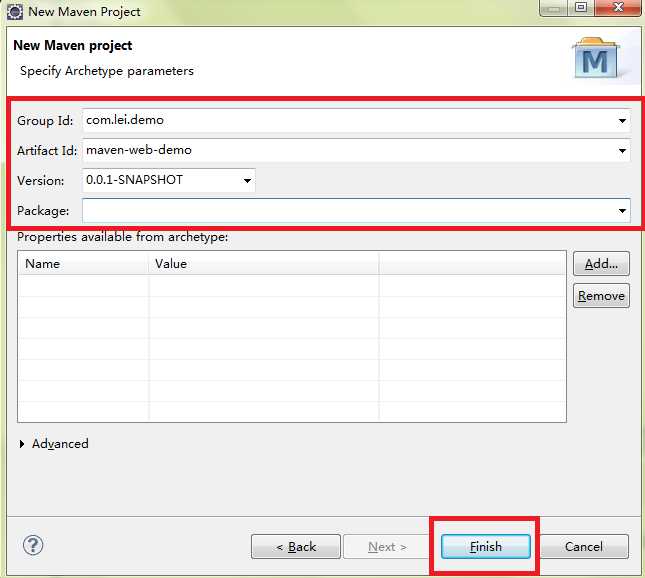Viewport: 645px width, 578px height.
Task: Open the Package dropdown arrow
Action: [622, 211]
